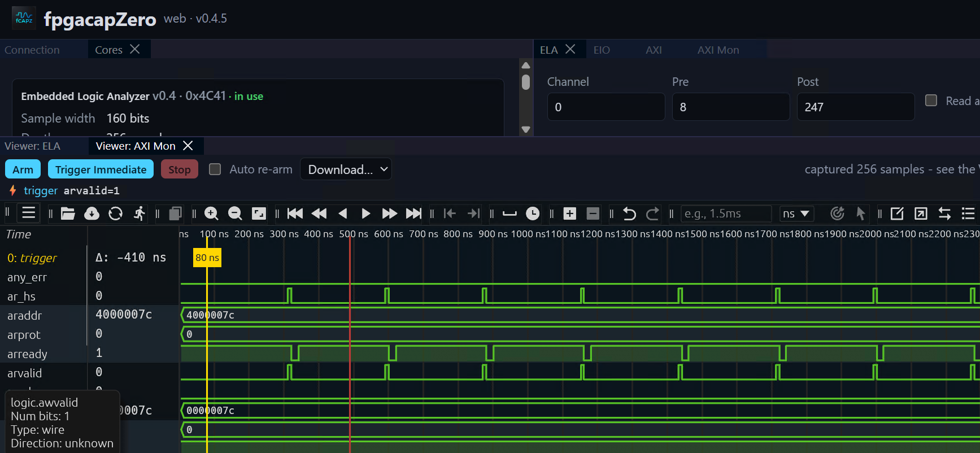Image resolution: width=980 pixels, height=453 pixels.
Task: Zoom in on the waveform
Action: point(211,214)
